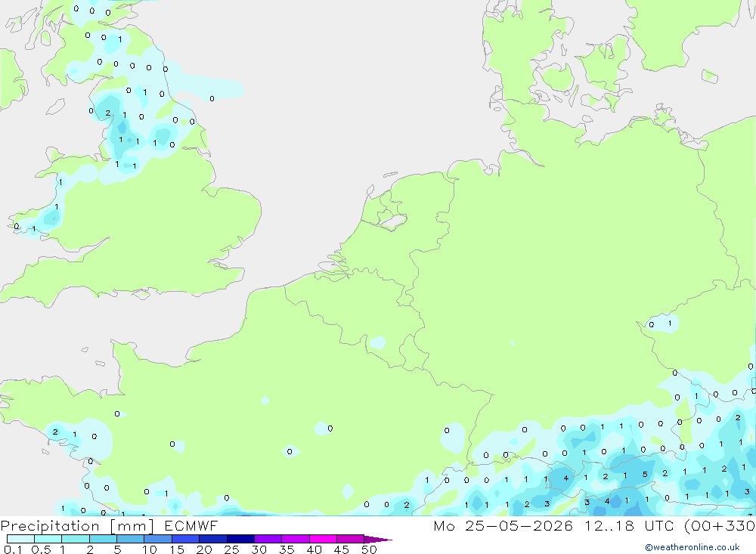Select the 40–45 mm magenta legend box
Viewport: 756px width, 554px height.
pyautogui.click(x=323, y=539)
